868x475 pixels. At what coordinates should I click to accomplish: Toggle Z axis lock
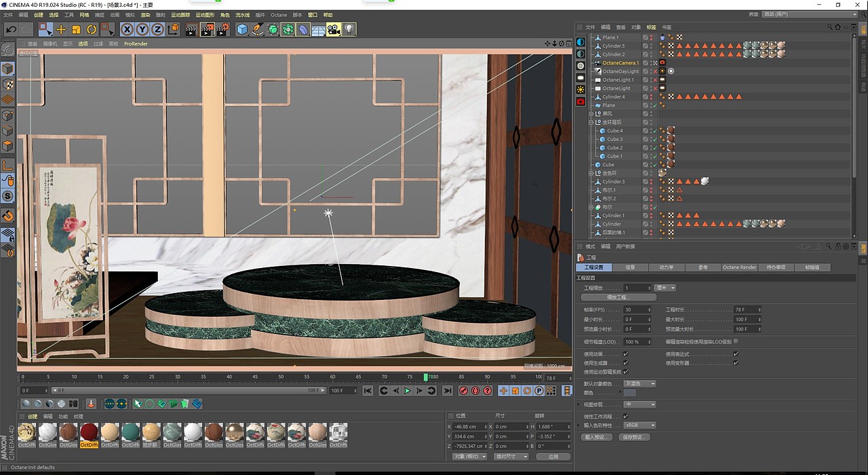point(157,29)
